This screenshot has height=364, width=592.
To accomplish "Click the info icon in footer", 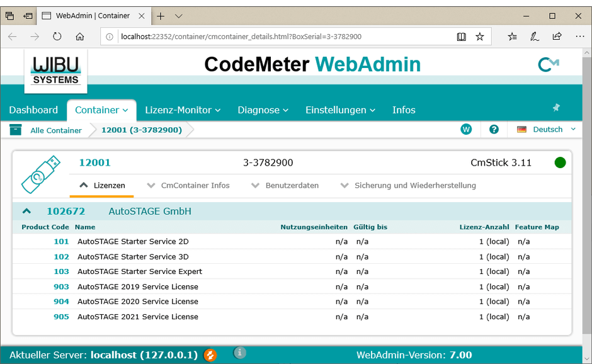I will [x=239, y=353].
